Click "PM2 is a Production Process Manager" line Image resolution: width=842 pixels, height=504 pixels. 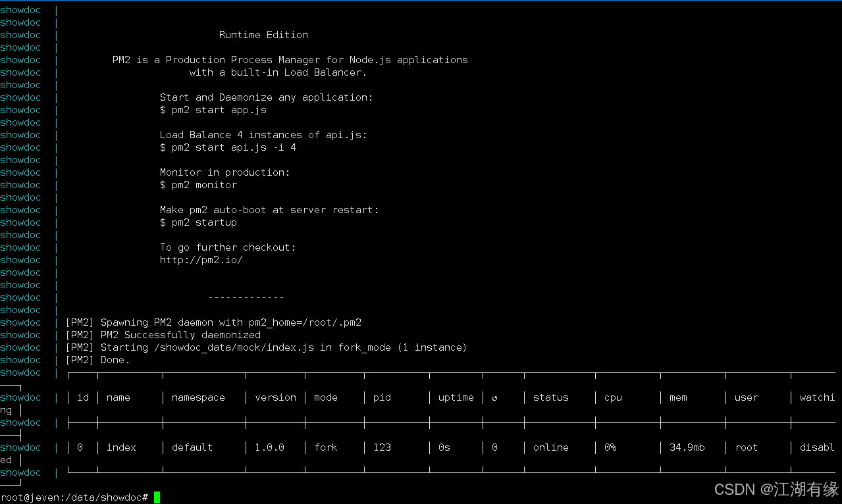(x=290, y=60)
